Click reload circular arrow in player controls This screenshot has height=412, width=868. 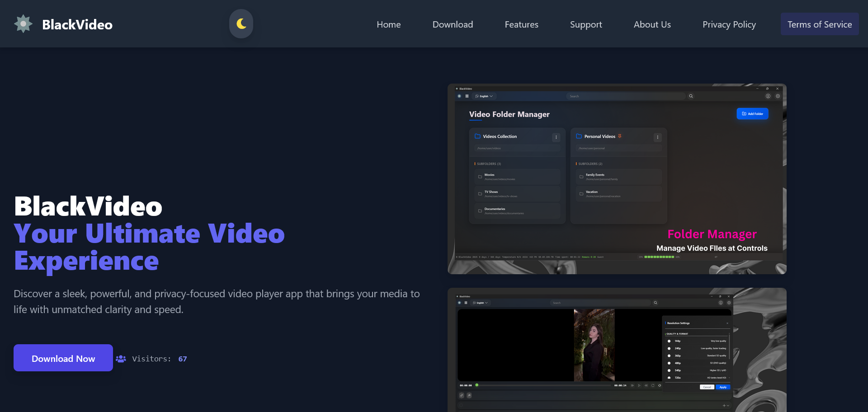[653, 385]
